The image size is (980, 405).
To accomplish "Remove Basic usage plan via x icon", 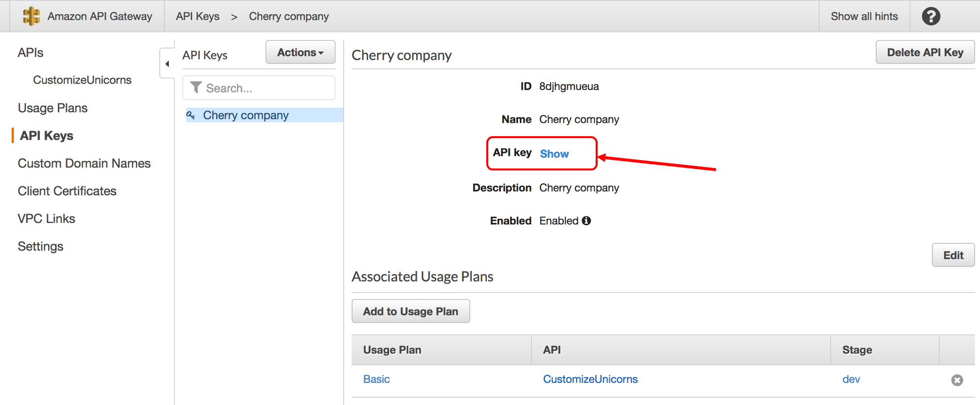I will tap(957, 380).
